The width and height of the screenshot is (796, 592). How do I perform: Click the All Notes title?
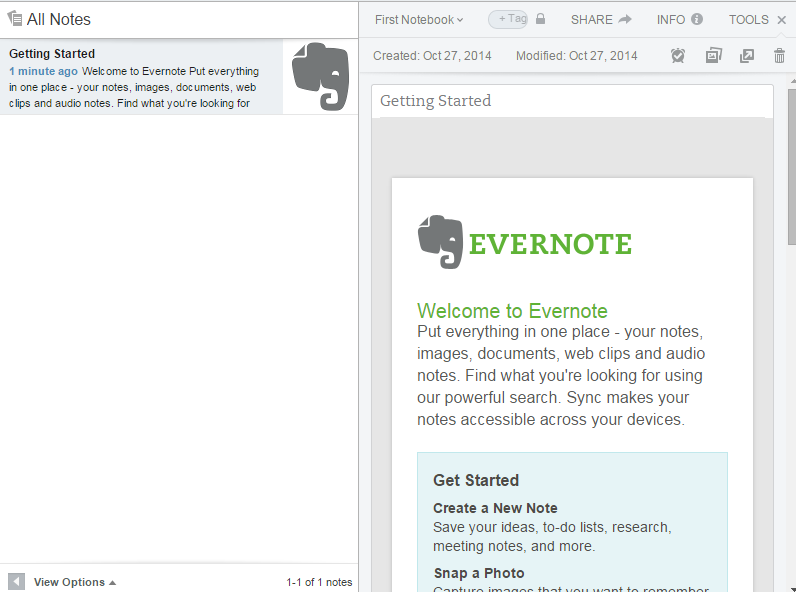pyautogui.click(x=58, y=19)
